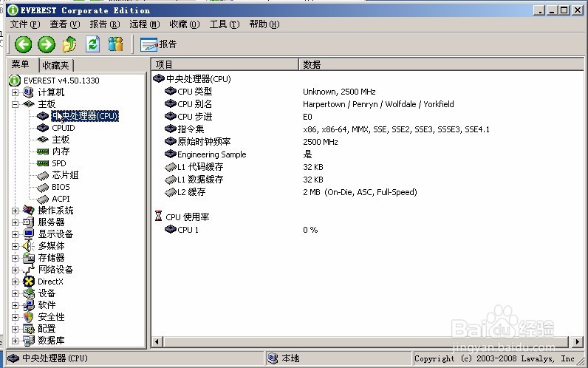
Task: Select EVEREST v4.50.1330 root node
Action: coord(61,81)
